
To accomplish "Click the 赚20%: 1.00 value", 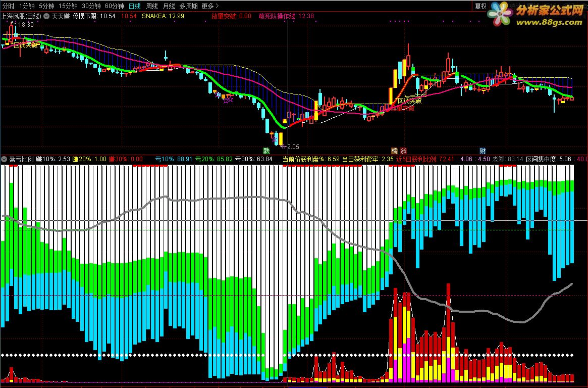I will 90,159.
